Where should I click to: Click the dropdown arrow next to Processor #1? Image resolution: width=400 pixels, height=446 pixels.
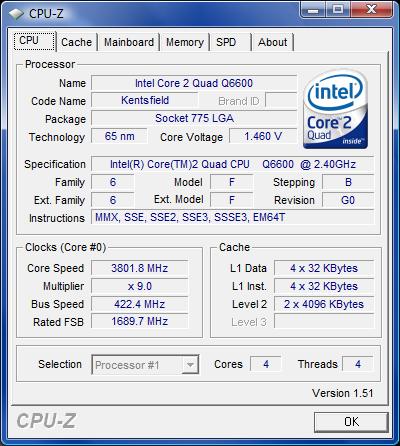190,365
